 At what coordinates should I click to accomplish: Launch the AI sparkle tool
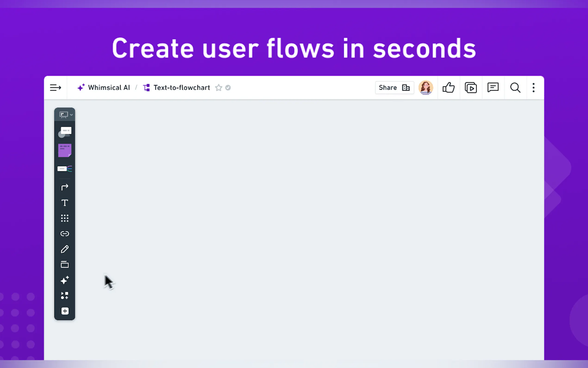(x=65, y=280)
